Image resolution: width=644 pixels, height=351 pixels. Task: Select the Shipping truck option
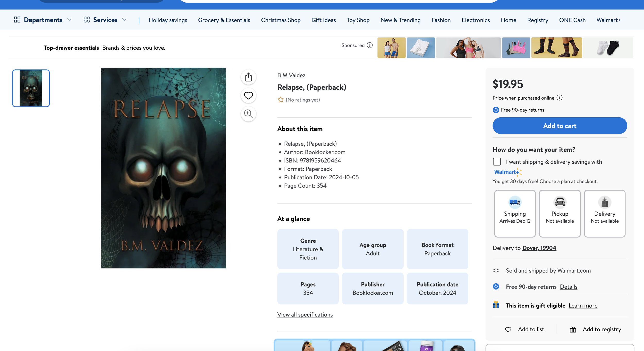515,213
